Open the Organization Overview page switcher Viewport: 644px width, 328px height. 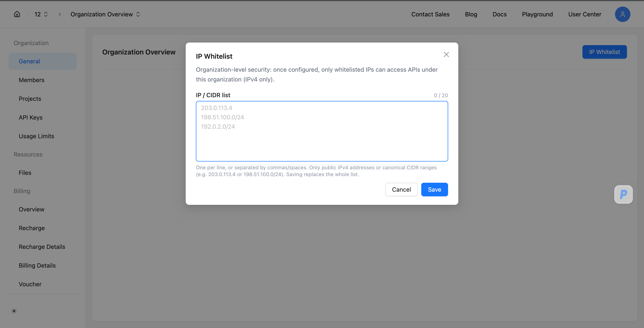tap(105, 14)
